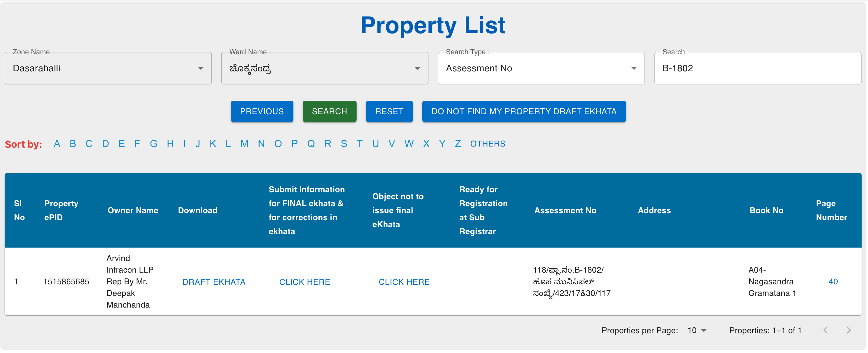The height and width of the screenshot is (353, 868).
Task: Click the Download column header
Action: (197, 210)
